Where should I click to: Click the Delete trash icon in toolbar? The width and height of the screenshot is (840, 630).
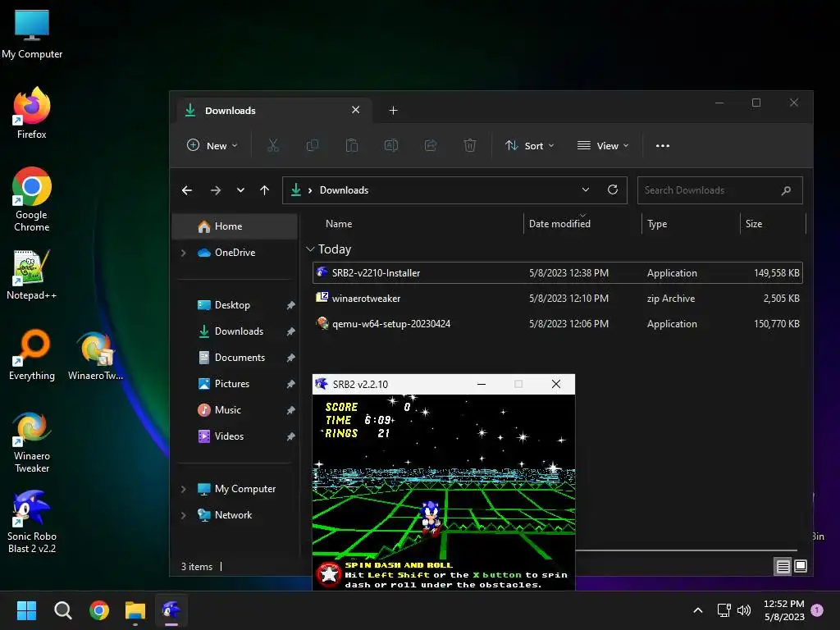470,145
